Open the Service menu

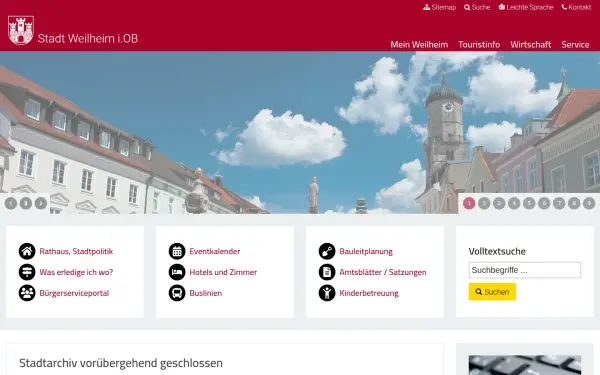575,45
